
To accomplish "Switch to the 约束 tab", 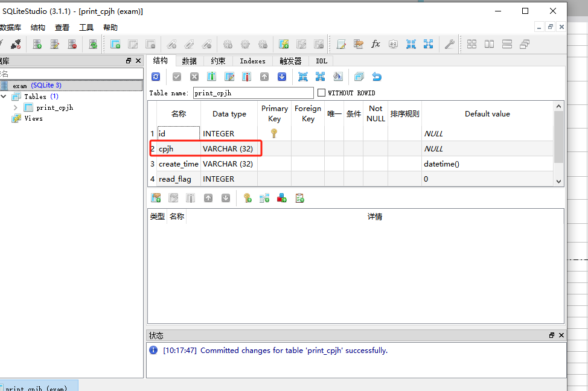I will coord(218,61).
